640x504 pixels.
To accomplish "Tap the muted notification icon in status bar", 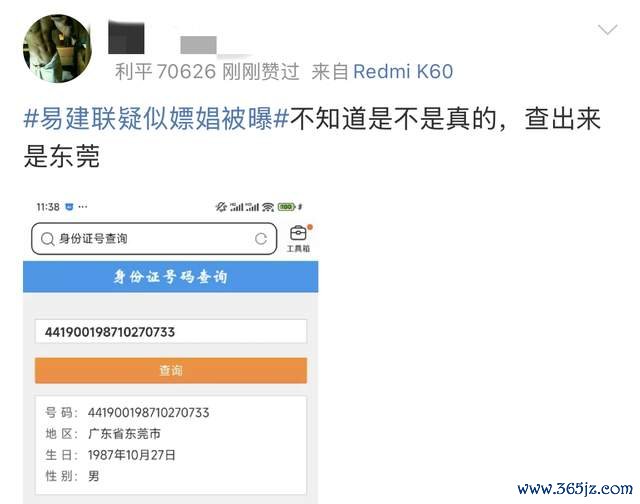I will pyautogui.click(x=221, y=207).
